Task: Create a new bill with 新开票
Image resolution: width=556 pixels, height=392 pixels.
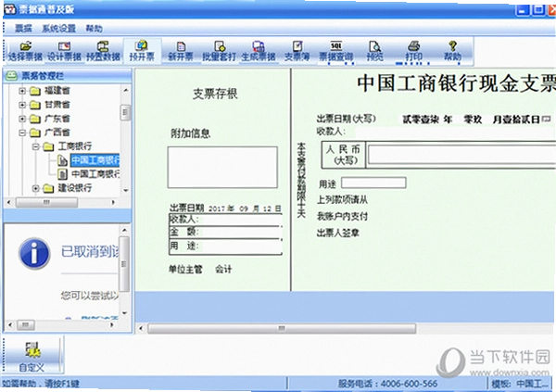Action: click(x=181, y=52)
